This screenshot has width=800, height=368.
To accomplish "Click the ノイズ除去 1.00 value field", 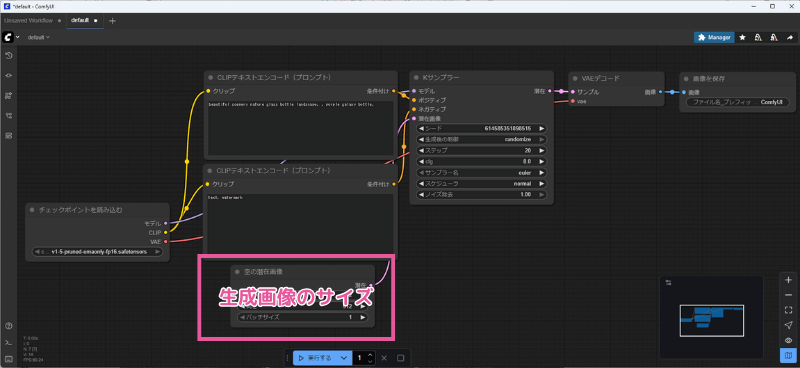I will click(x=482, y=194).
